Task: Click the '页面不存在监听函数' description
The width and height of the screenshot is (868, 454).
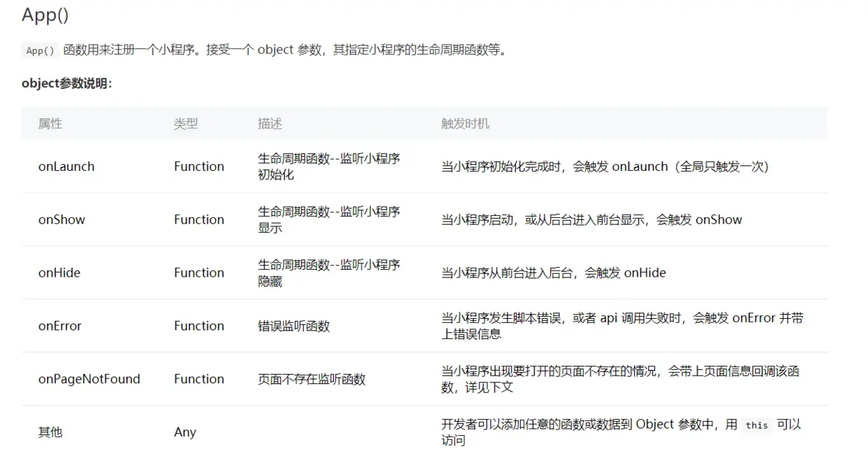Action: (x=311, y=379)
